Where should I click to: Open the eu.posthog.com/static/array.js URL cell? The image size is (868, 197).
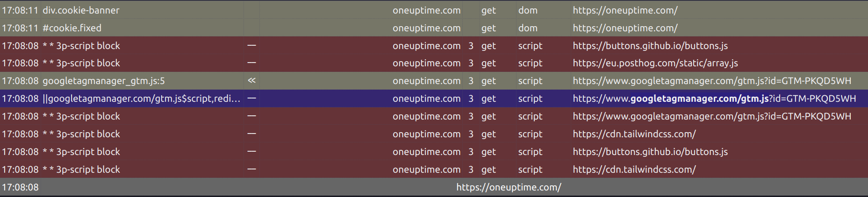655,63
